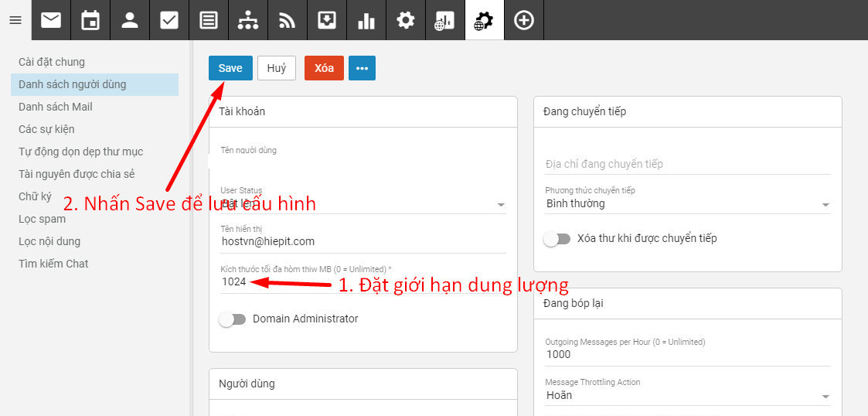Image resolution: width=868 pixels, height=416 pixels.
Task: Open the User Status dropdown
Action: [363, 204]
